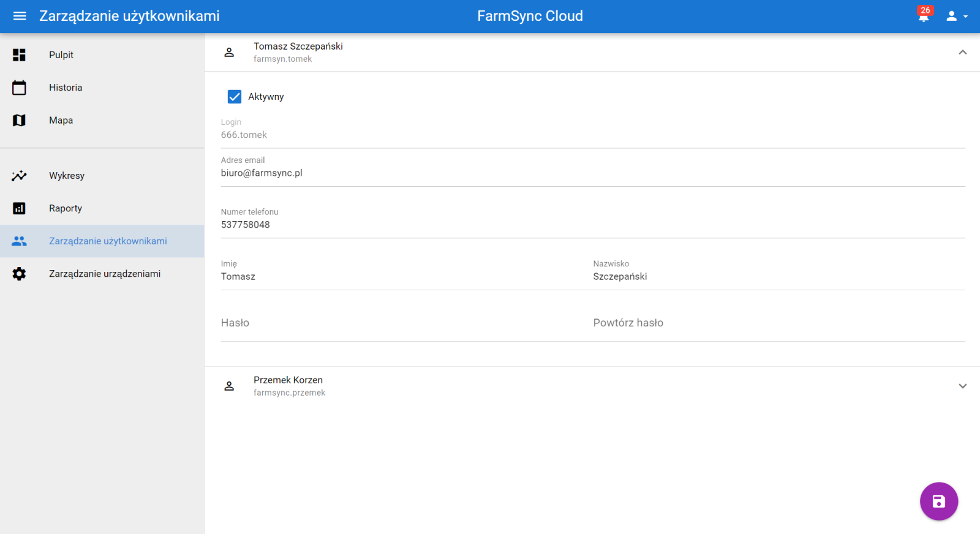Click the Mapa map icon
This screenshot has width=980, height=534.
(x=19, y=121)
